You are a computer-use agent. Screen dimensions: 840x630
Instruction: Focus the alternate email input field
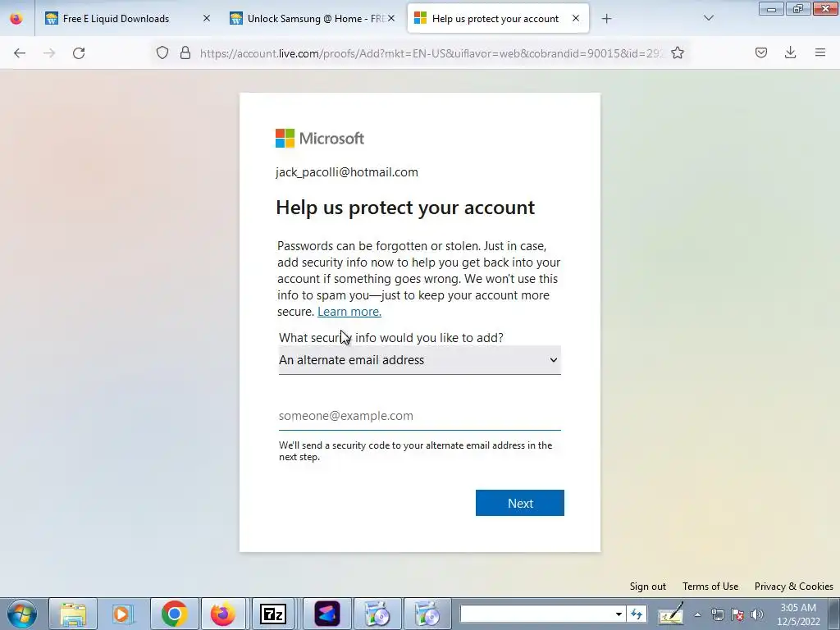tap(419, 416)
